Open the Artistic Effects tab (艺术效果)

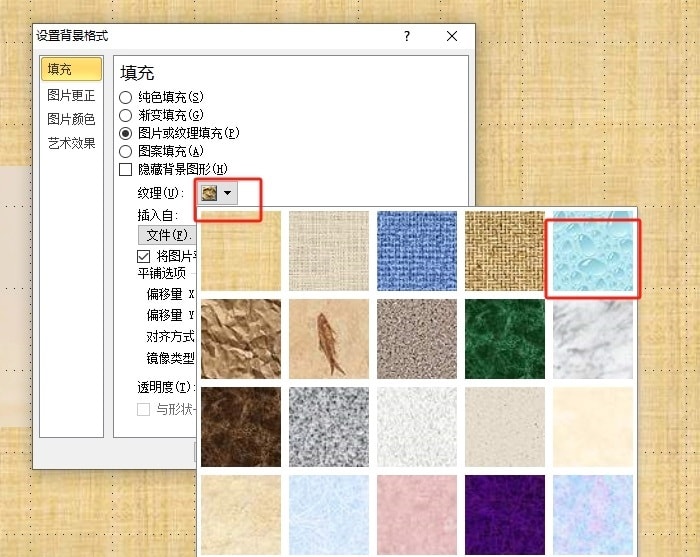(x=71, y=143)
